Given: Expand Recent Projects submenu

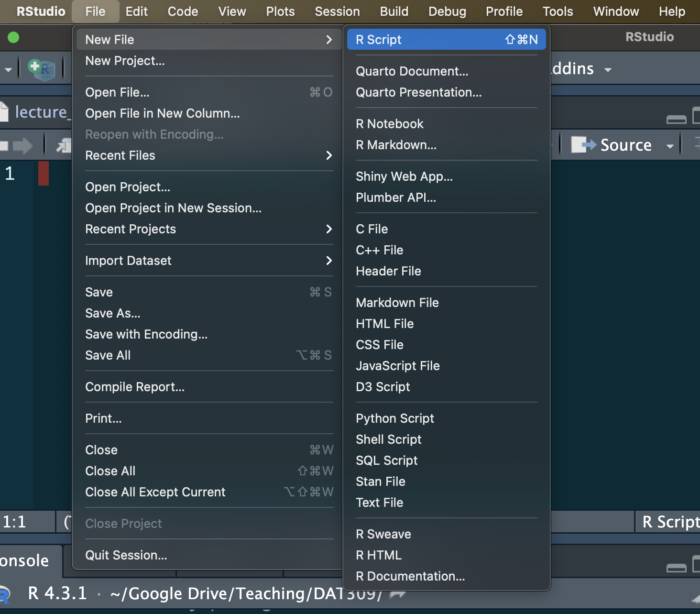Looking at the screenshot, I should point(209,229).
